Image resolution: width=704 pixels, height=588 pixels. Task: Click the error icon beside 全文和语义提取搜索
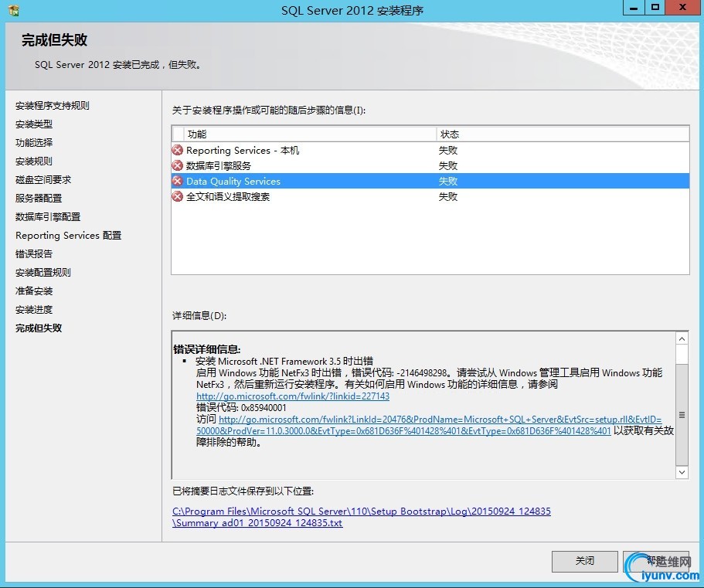[178, 196]
